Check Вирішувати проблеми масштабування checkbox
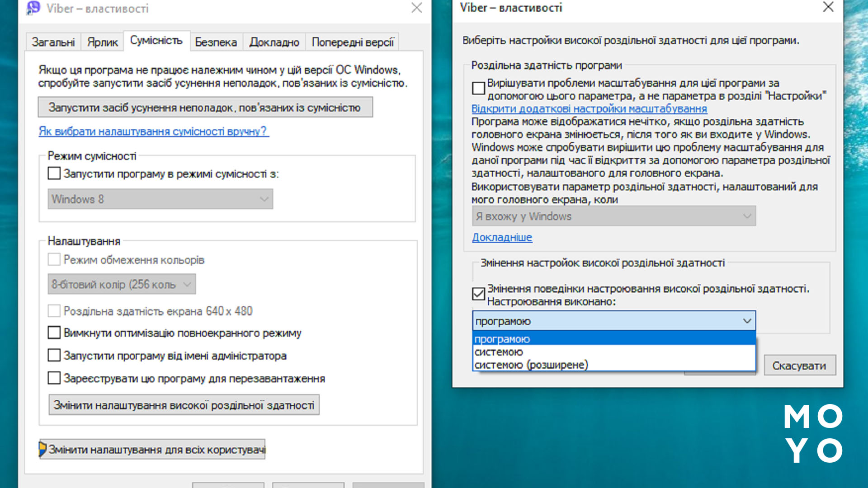868x488 pixels. coord(478,88)
